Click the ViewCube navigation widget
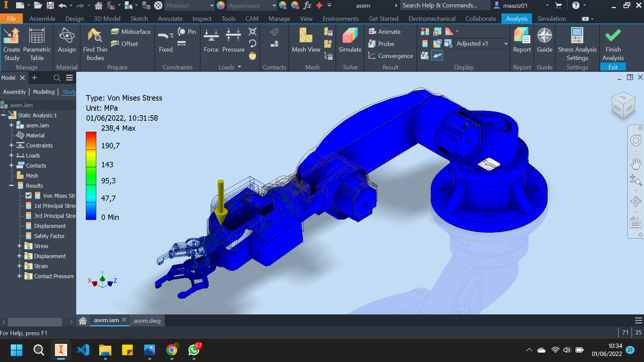Viewport: 644px width, 362px height. [623, 105]
